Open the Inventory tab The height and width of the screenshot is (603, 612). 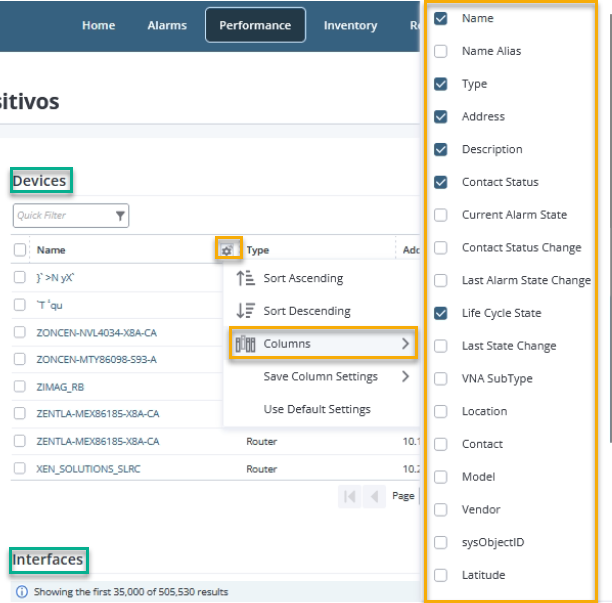click(350, 25)
